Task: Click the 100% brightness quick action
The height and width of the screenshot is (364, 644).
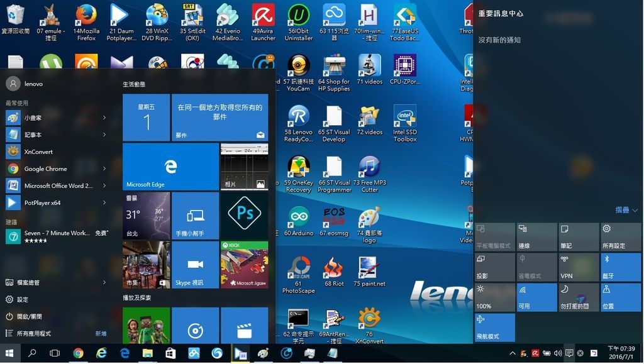Action: click(x=495, y=297)
